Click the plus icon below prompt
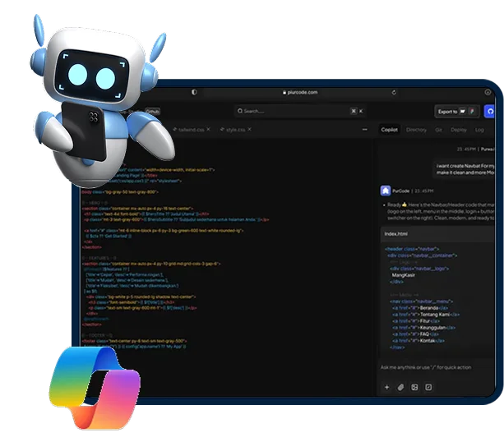Viewport: 504px width, 437px height. click(x=386, y=387)
